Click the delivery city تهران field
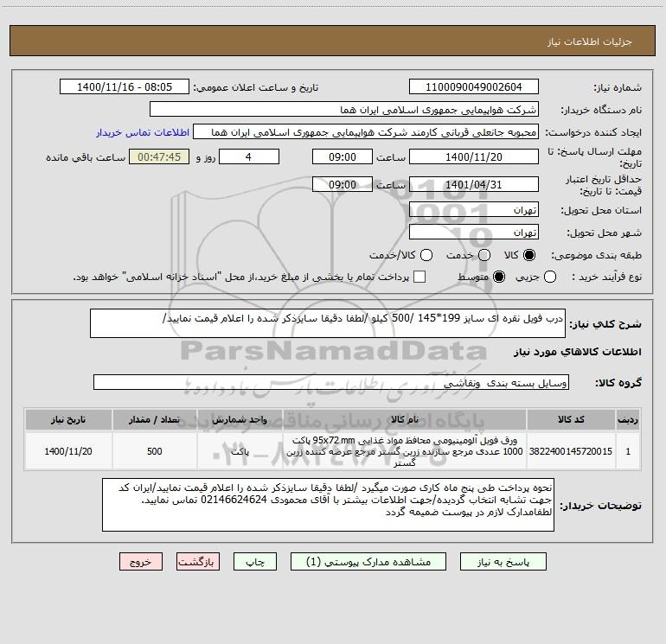Screen dimensions: 666x644 click(x=474, y=232)
